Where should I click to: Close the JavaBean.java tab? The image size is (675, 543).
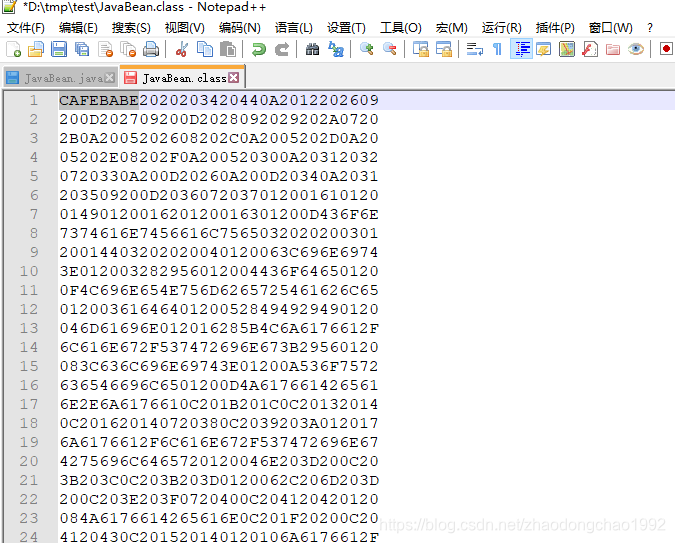tap(110, 78)
